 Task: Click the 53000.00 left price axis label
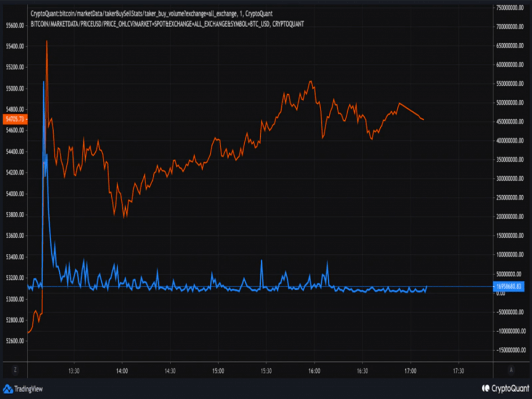14,299
